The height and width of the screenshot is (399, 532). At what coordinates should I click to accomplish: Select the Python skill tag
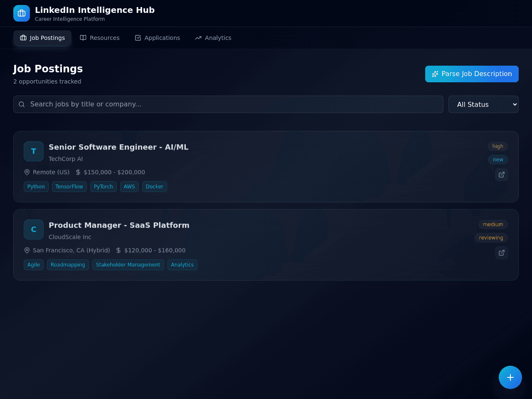pos(36,187)
